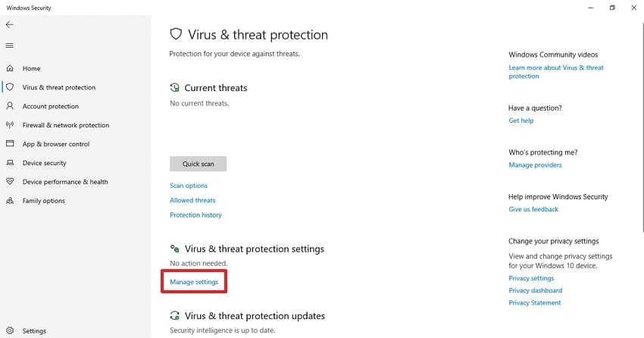The width and height of the screenshot is (644, 338).
Task: Click the Get help link
Action: pyautogui.click(x=521, y=120)
